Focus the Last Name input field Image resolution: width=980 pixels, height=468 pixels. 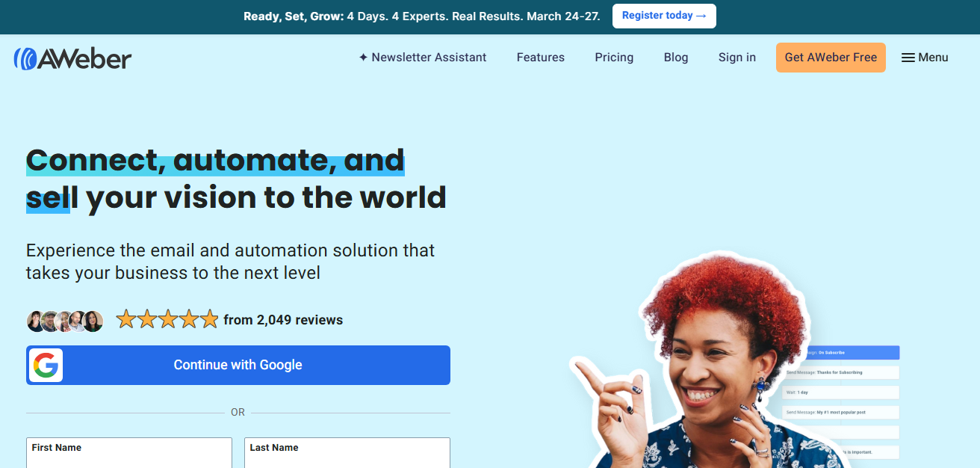click(x=347, y=456)
